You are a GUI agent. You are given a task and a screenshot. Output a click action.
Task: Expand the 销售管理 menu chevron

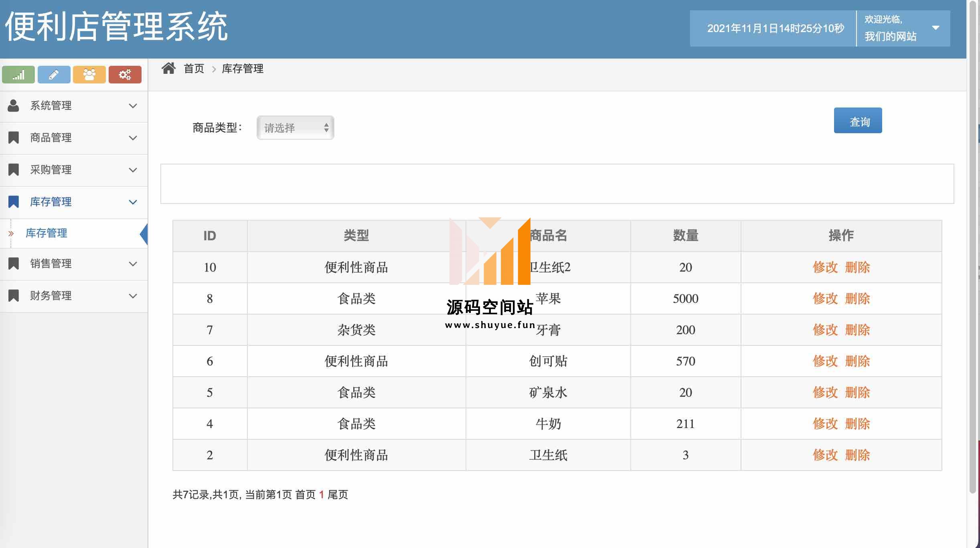tap(133, 264)
